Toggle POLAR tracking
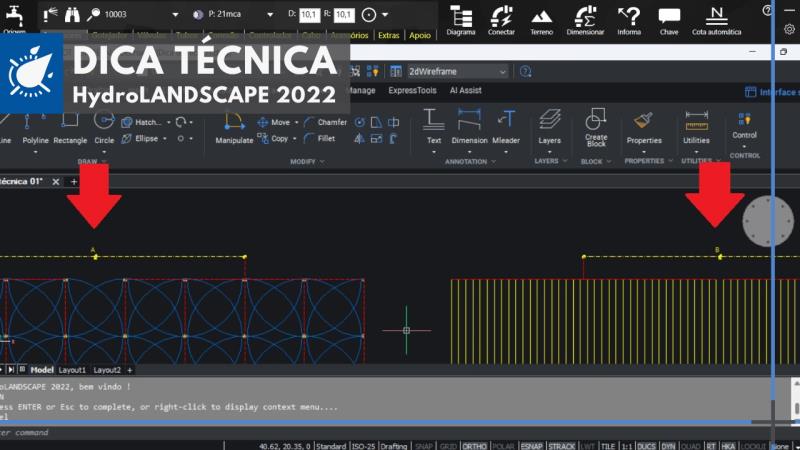 [503, 446]
